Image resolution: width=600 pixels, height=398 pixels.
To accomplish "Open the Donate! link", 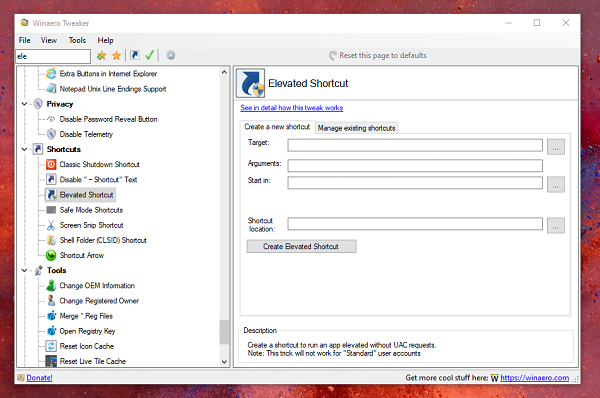I will click(39, 378).
